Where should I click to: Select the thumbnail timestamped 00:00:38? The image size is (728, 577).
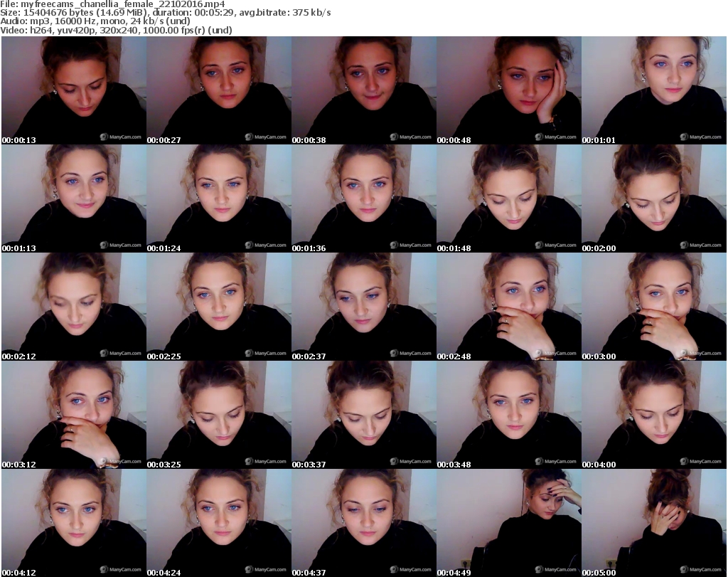364,90
